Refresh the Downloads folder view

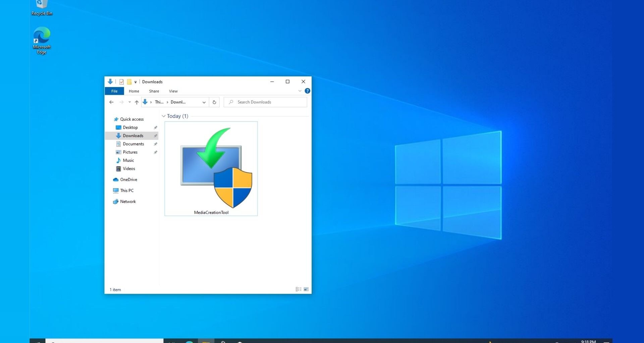214,102
